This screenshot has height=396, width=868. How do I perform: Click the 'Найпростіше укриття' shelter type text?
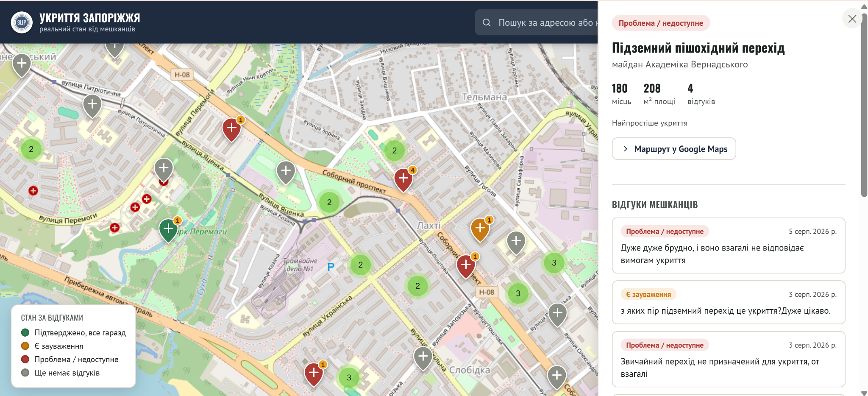[650, 123]
